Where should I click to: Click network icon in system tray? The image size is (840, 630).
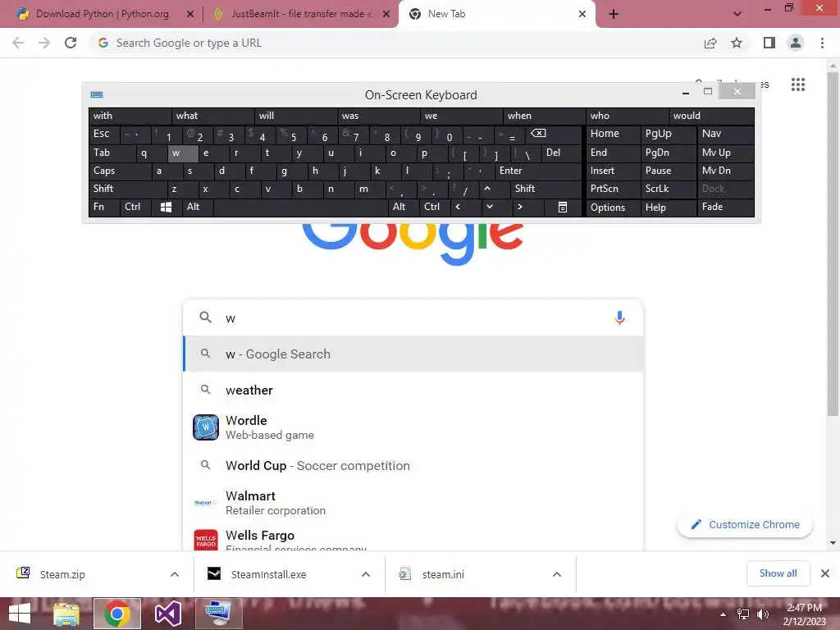tap(743, 614)
